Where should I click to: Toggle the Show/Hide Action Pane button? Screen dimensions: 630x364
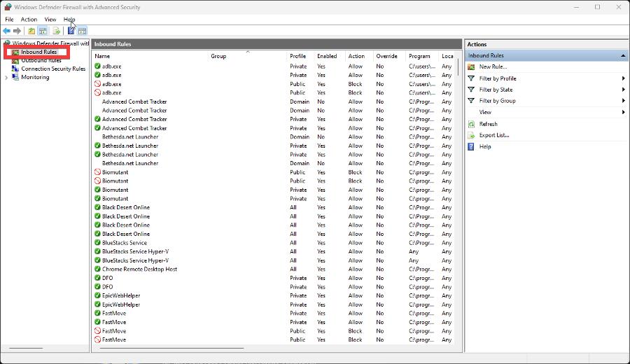click(x=82, y=31)
